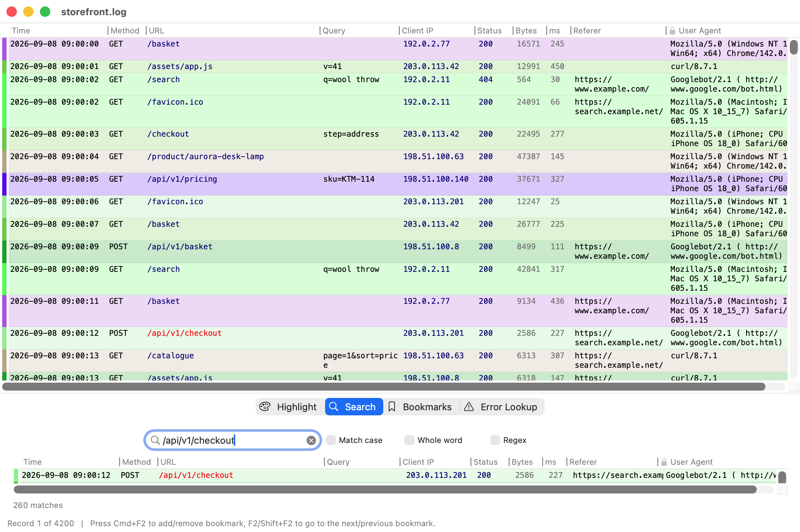Click the lock icon beside User Agent header in main table
Viewport: 800px width, 532px height.
[672, 31]
